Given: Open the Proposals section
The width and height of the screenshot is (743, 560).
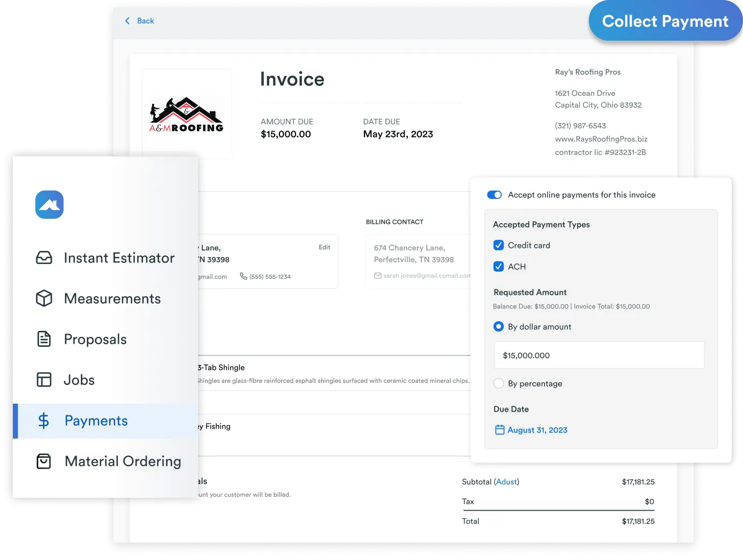Looking at the screenshot, I should [x=95, y=339].
